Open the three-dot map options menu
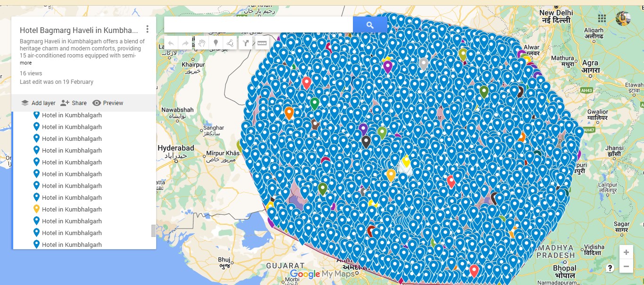The height and width of the screenshot is (285, 644). [x=147, y=29]
